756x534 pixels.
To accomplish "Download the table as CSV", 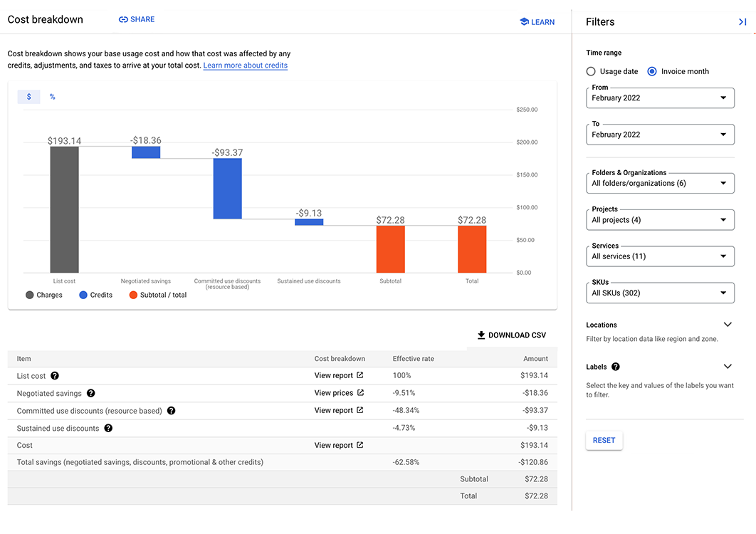I will (x=512, y=335).
